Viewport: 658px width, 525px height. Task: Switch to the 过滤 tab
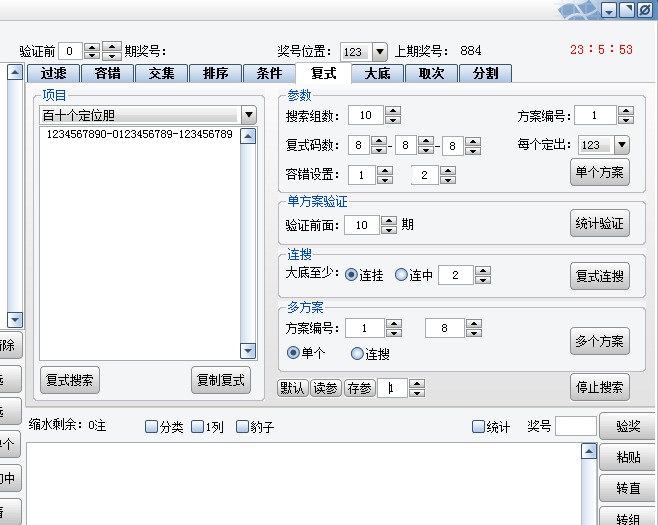53,73
